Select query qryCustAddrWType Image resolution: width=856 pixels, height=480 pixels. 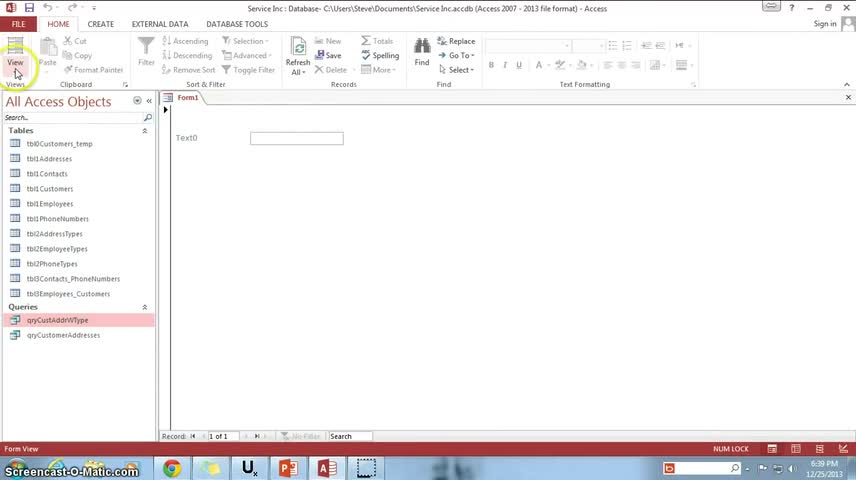click(79, 320)
